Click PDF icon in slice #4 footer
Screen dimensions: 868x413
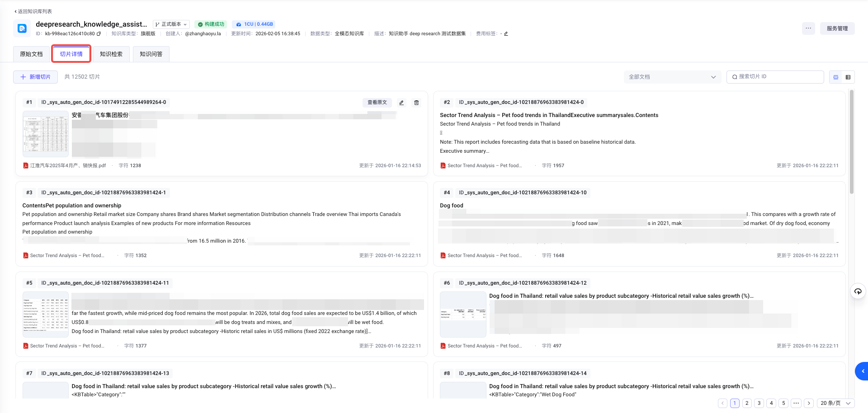point(443,256)
